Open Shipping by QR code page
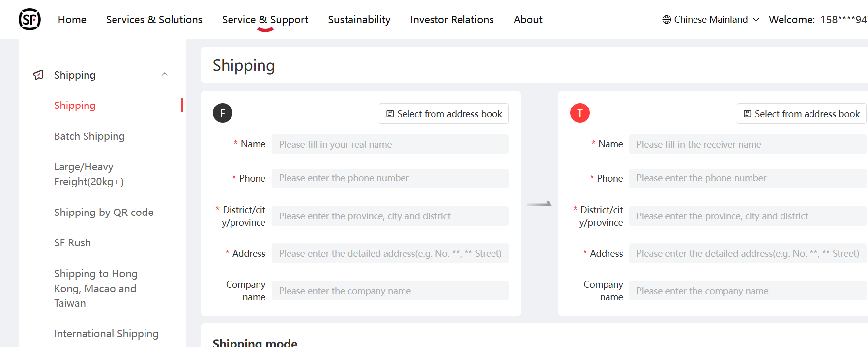Viewport: 868px width, 347px height. pos(104,213)
